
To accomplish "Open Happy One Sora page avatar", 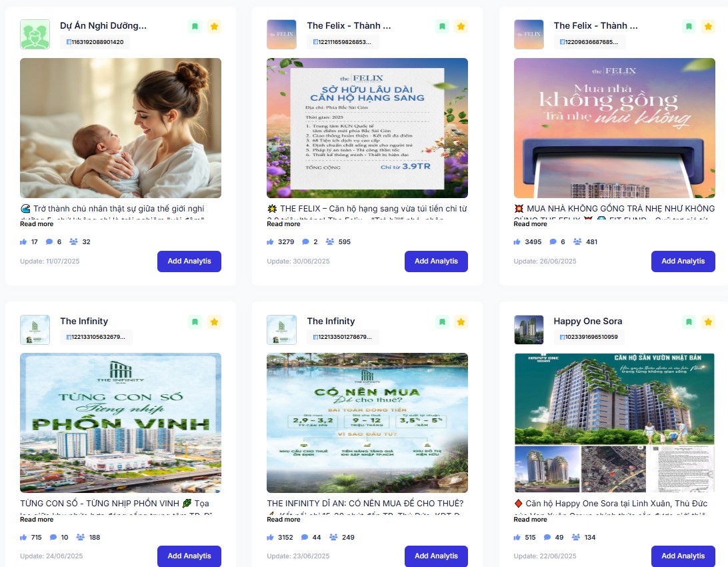I will pos(529,330).
